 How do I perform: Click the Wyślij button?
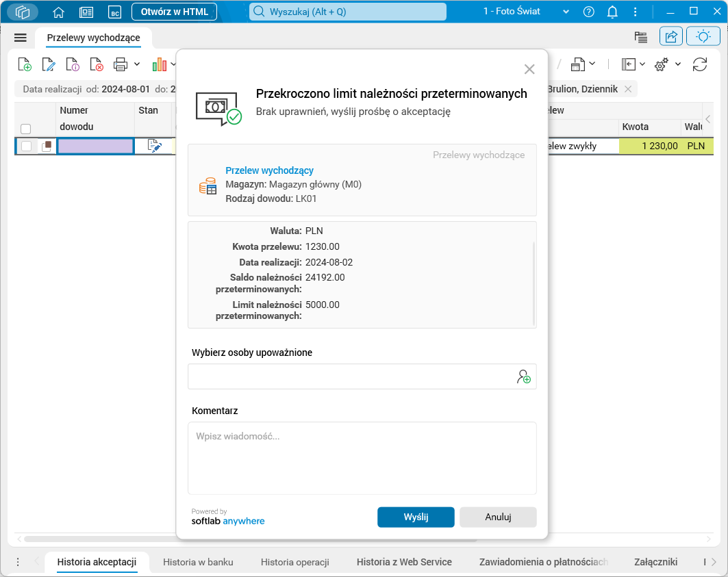tap(416, 517)
